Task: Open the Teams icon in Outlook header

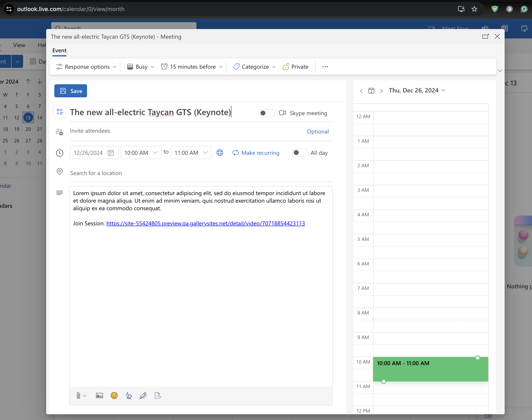Action: [x=485, y=28]
